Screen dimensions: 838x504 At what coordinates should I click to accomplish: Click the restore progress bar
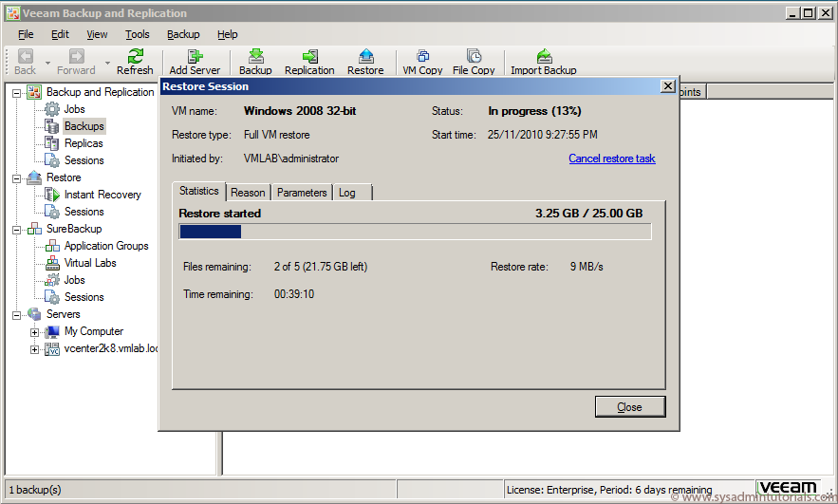pos(416,232)
